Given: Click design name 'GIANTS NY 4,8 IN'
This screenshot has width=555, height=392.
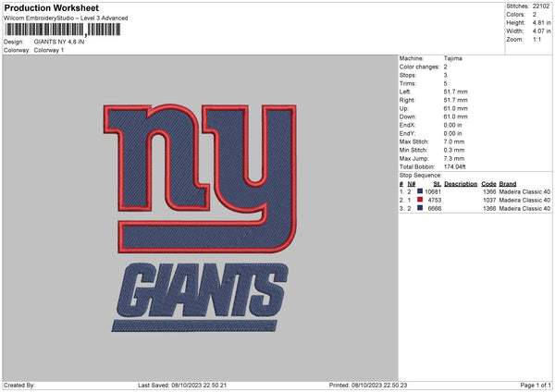Looking at the screenshot, I should pyautogui.click(x=59, y=42).
